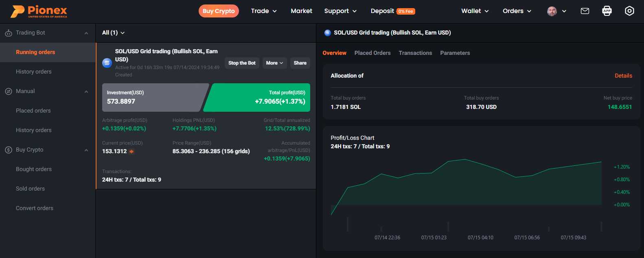This screenshot has height=258, width=644.
Task: Click the 318.70 USD value
Action: (481, 107)
